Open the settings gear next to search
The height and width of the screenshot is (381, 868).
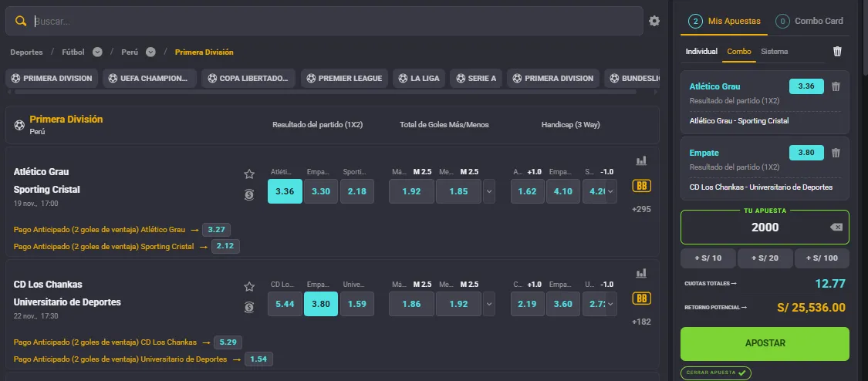click(x=654, y=21)
